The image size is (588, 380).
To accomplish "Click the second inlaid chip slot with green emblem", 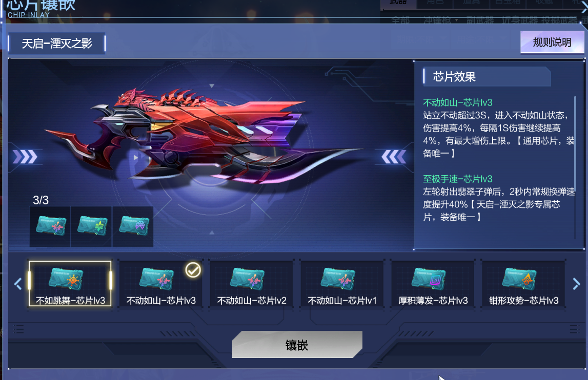I will [x=91, y=226].
